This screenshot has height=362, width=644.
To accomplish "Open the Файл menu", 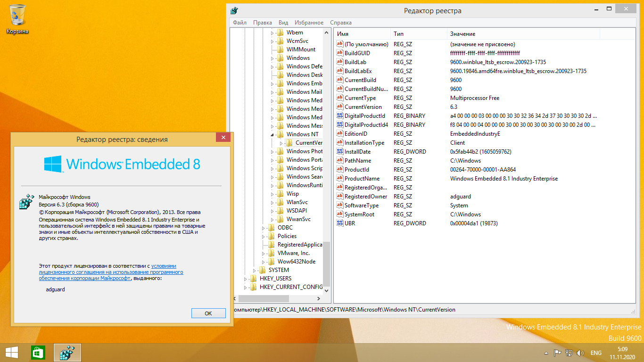I will coord(239,23).
